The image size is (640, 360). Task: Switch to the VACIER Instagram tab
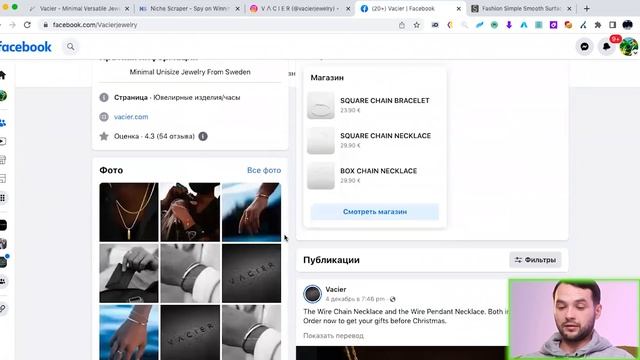tap(300, 8)
